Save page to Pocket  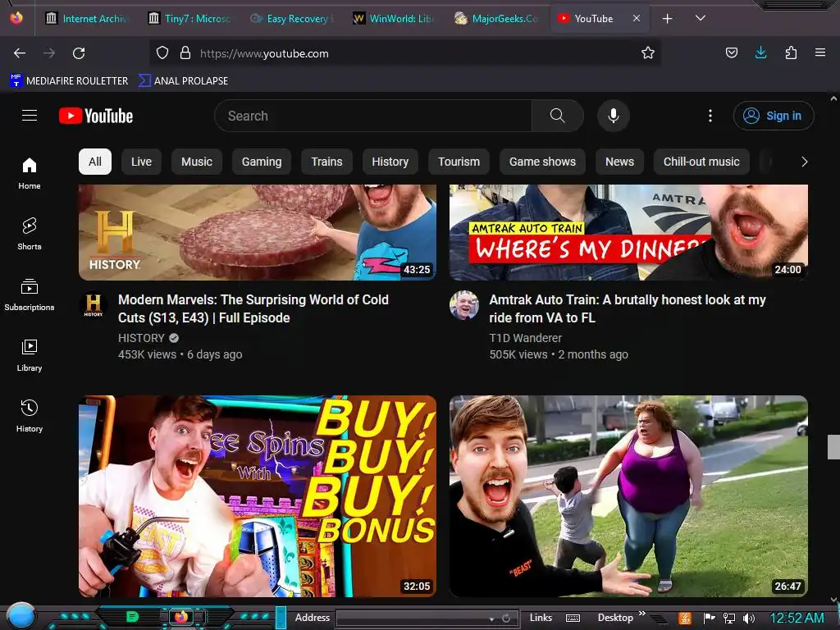pos(731,52)
